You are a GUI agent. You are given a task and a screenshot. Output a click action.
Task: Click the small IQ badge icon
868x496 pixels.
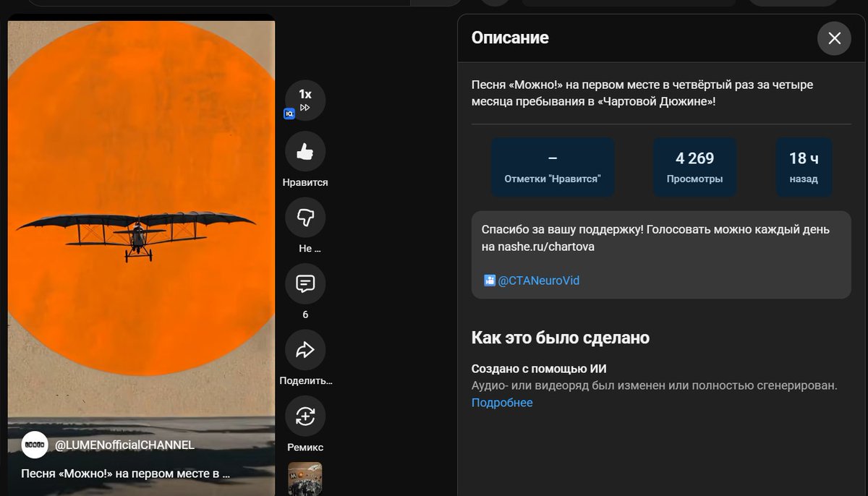289,114
